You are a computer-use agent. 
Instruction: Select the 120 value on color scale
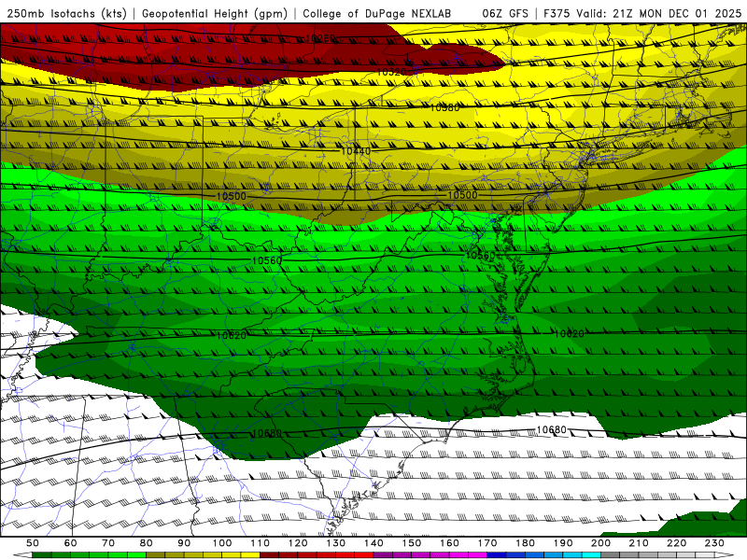(x=298, y=543)
